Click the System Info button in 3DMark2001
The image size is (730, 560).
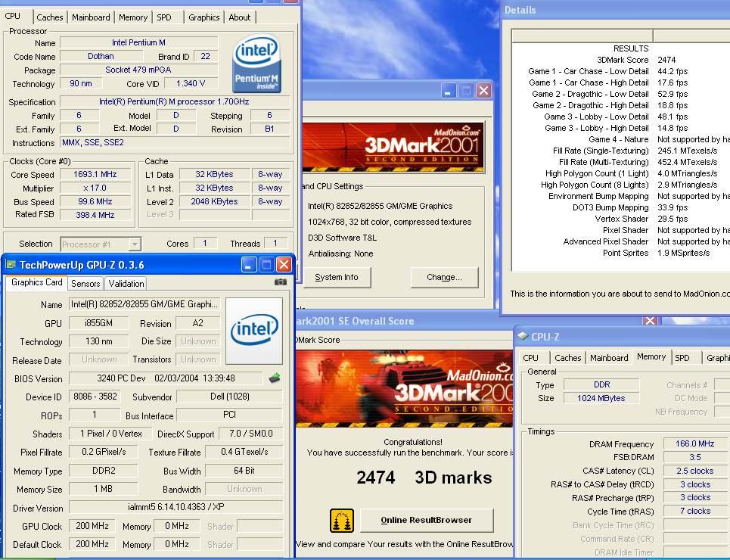[337, 277]
